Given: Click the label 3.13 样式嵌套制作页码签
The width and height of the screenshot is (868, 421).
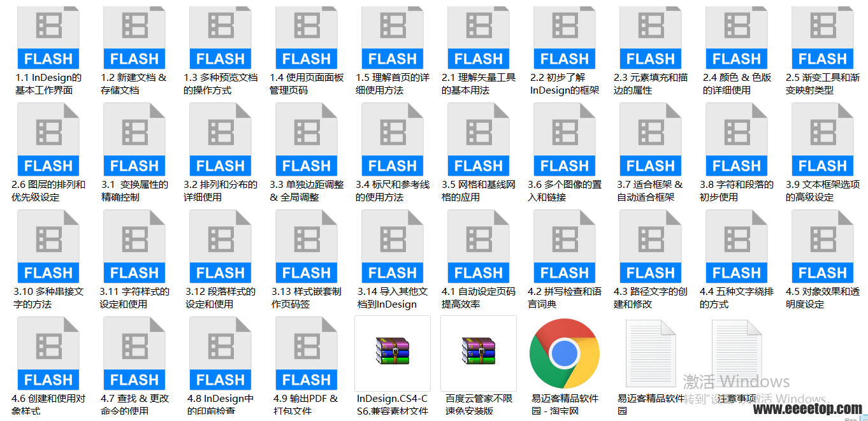Looking at the screenshot, I should [x=307, y=297].
